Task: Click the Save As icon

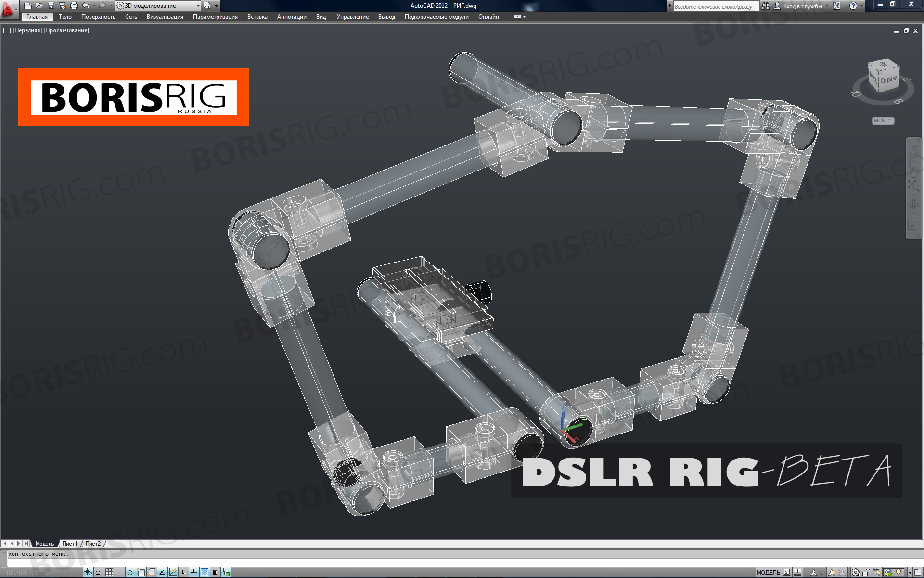Action: [63, 6]
